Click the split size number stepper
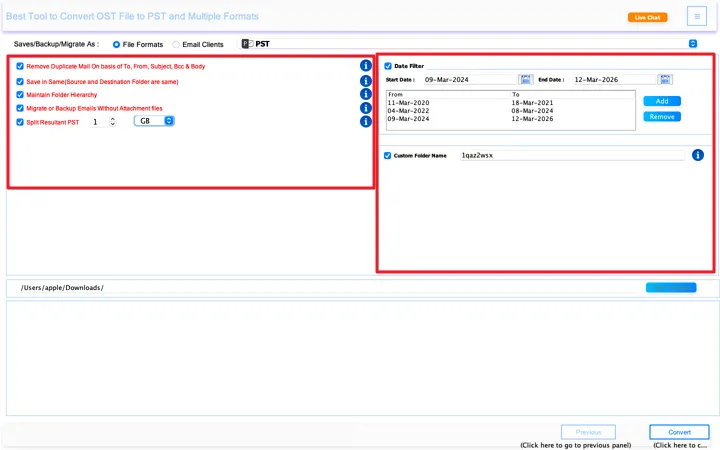The image size is (720, 450). (113, 121)
